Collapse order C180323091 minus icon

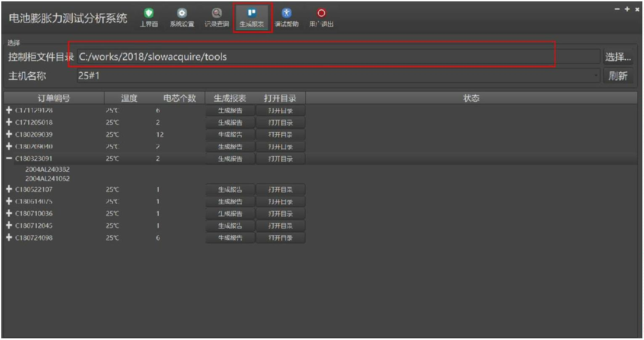(9, 159)
